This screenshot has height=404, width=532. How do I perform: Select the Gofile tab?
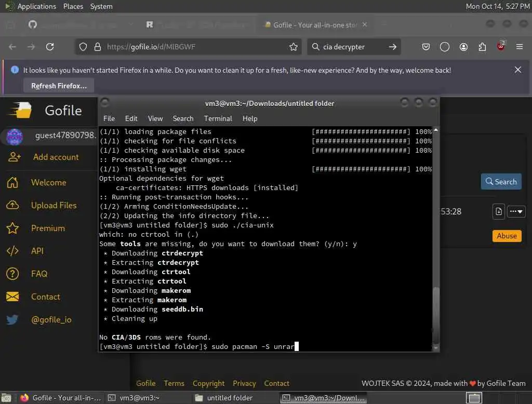click(x=314, y=25)
